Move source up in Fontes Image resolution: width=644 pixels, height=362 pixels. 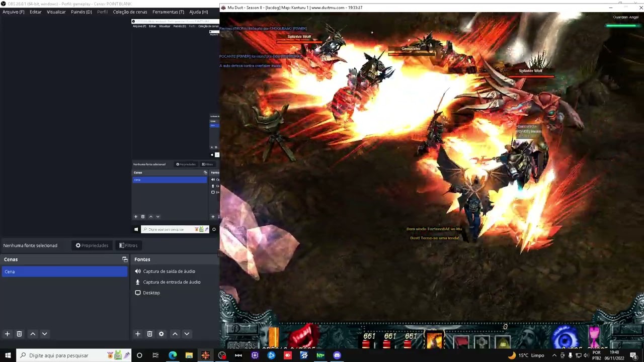tap(175, 334)
